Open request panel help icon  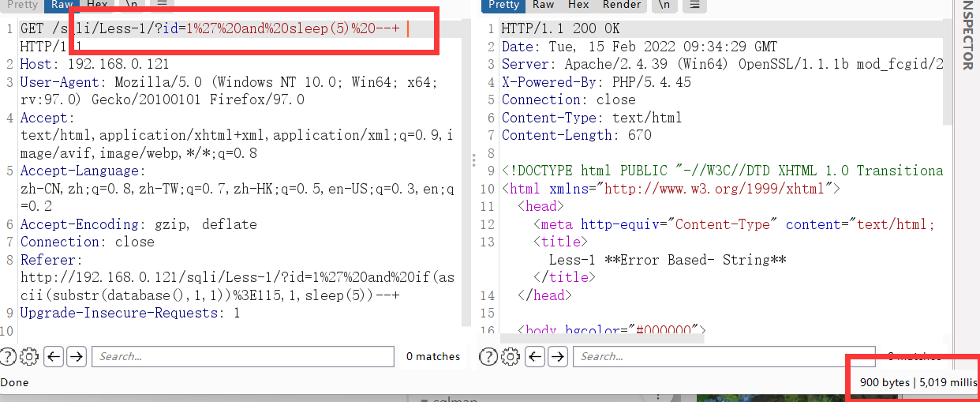9,356
